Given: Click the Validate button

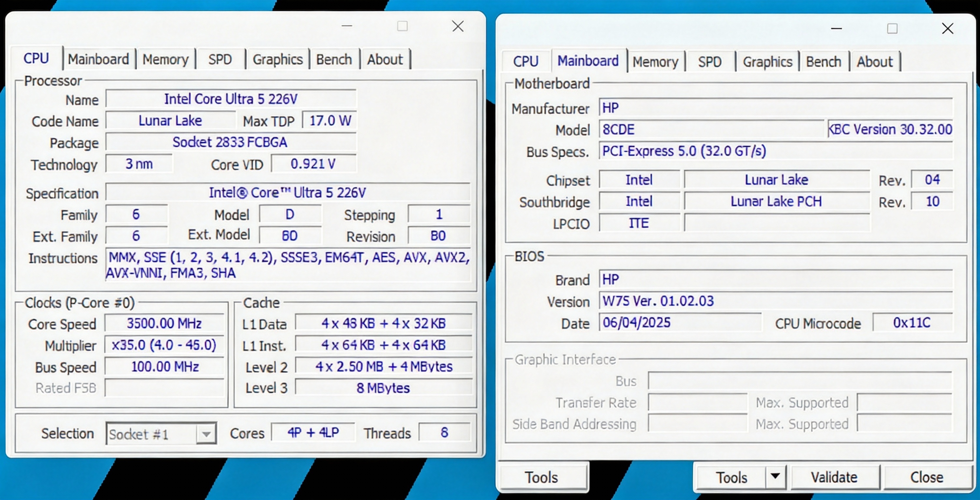Looking at the screenshot, I should [x=834, y=477].
